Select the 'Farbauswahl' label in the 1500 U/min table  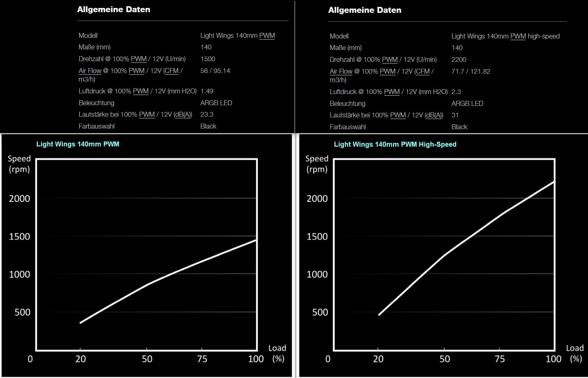[97, 126]
